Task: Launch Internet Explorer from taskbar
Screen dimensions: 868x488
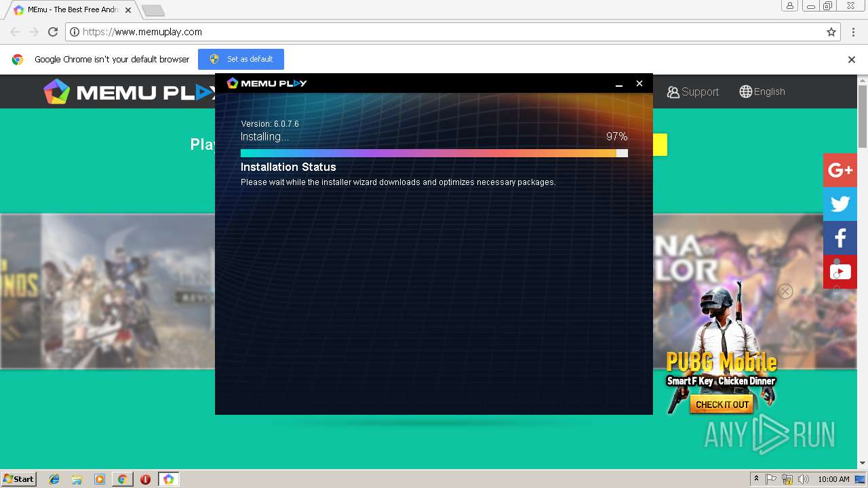Action: 54,479
